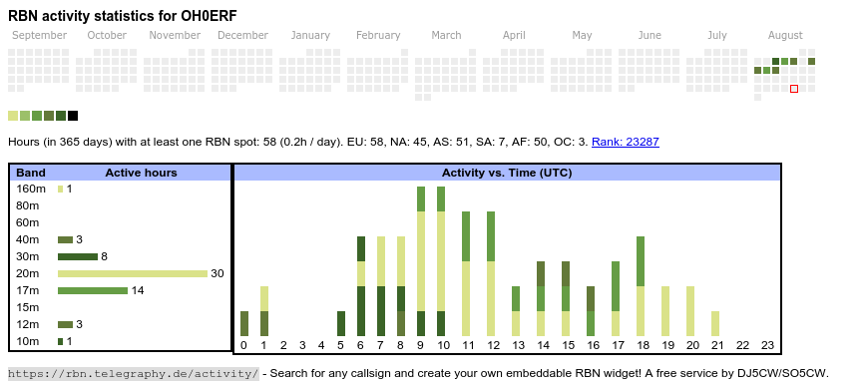Click the Active hours column header
The image size is (868, 389).
[141, 173]
